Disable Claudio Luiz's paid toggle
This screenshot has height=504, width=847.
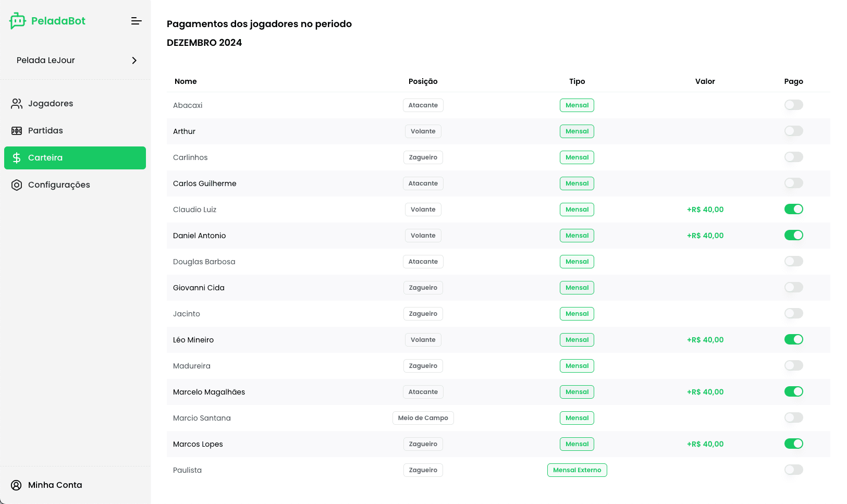click(x=793, y=210)
